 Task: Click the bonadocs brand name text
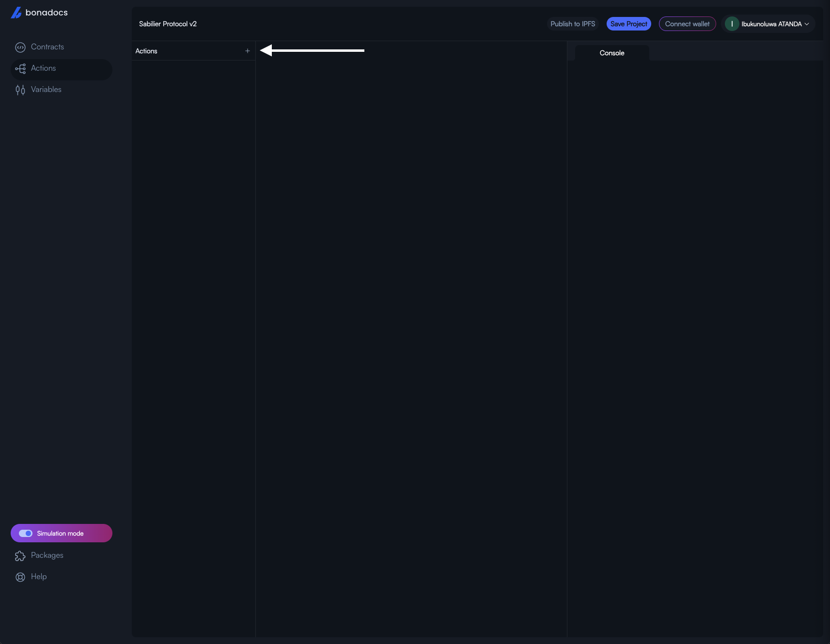coord(47,13)
